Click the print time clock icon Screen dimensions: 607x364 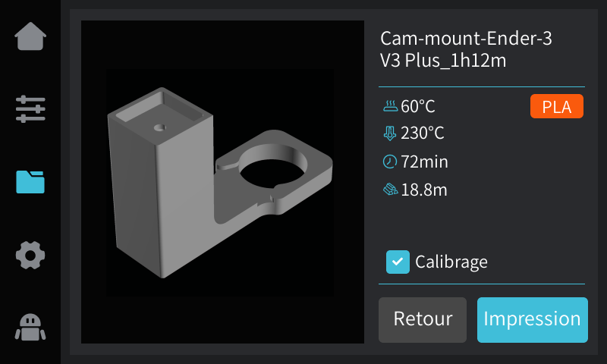click(390, 162)
